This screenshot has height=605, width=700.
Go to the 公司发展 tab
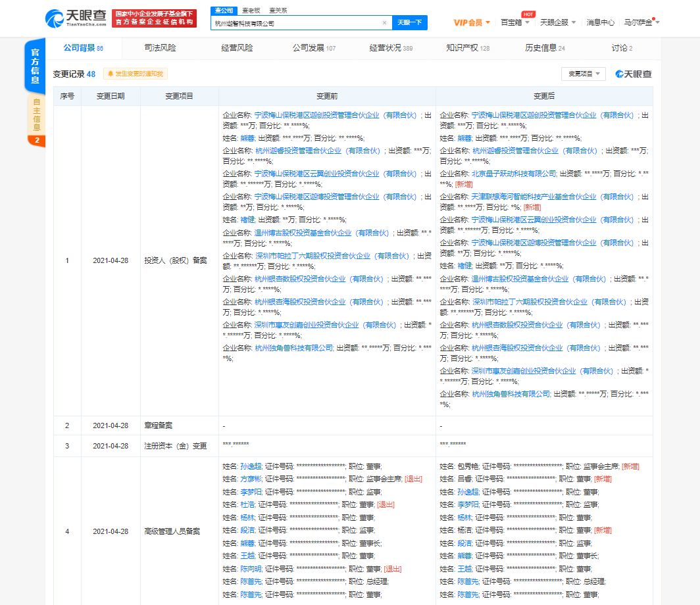coord(314,48)
